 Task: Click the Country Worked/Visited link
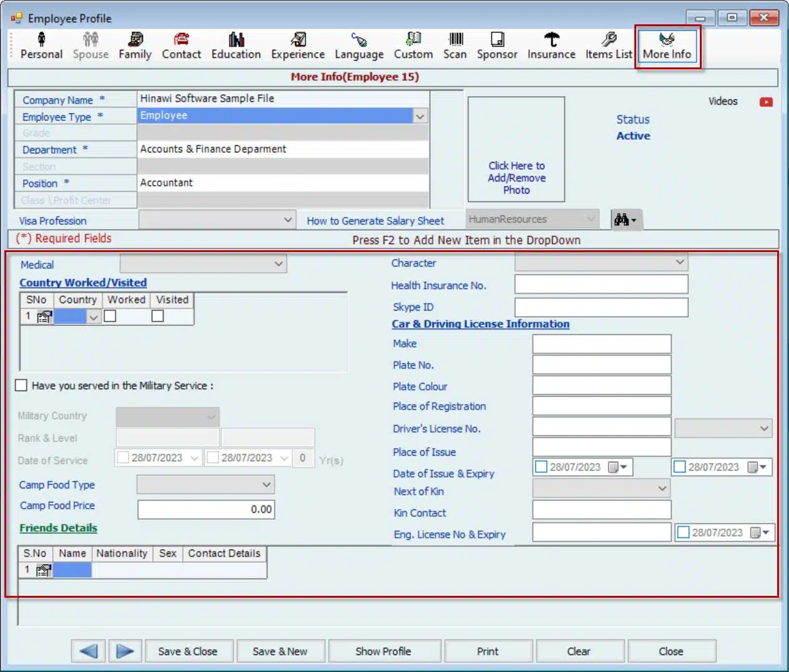click(83, 283)
